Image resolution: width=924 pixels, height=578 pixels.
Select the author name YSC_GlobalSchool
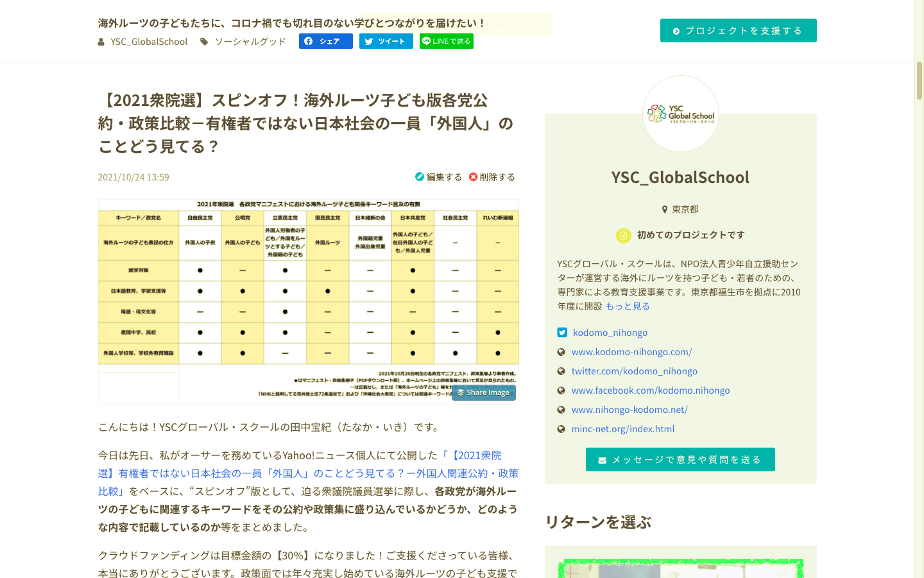pyautogui.click(x=149, y=41)
